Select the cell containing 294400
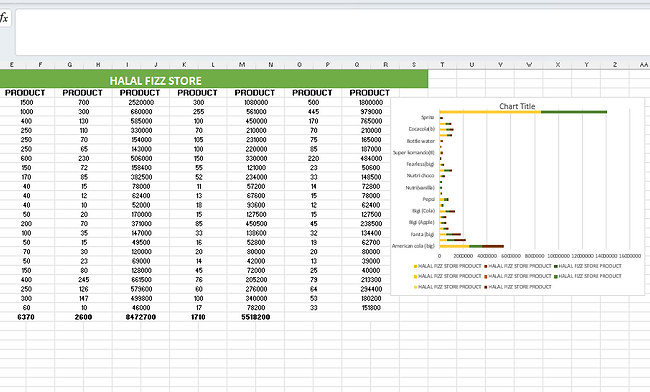650x392 pixels. click(371, 289)
